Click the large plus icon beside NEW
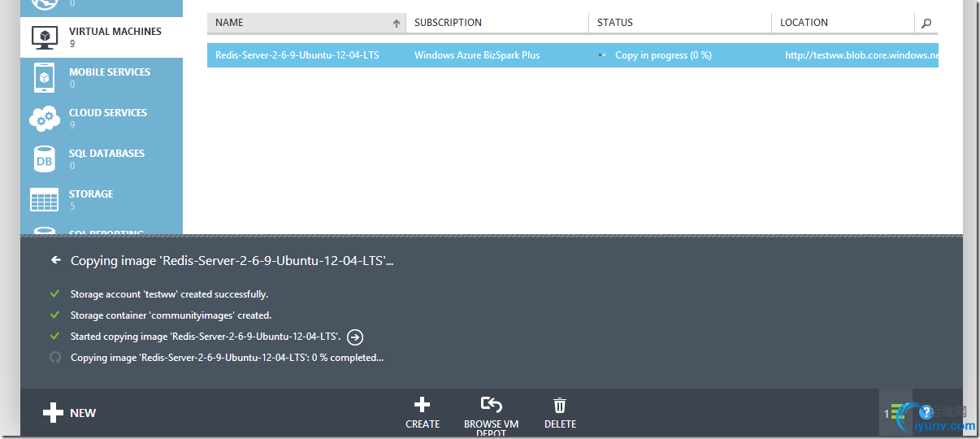 tap(53, 413)
